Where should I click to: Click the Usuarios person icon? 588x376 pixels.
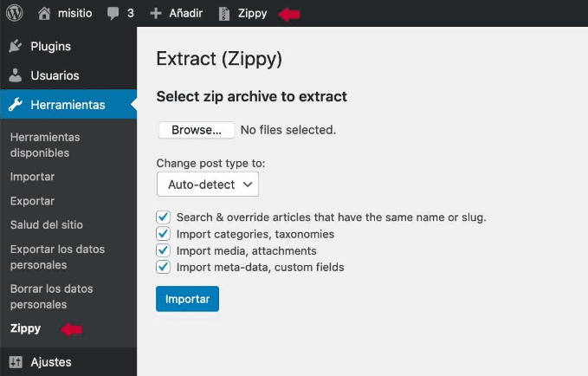pyautogui.click(x=16, y=75)
